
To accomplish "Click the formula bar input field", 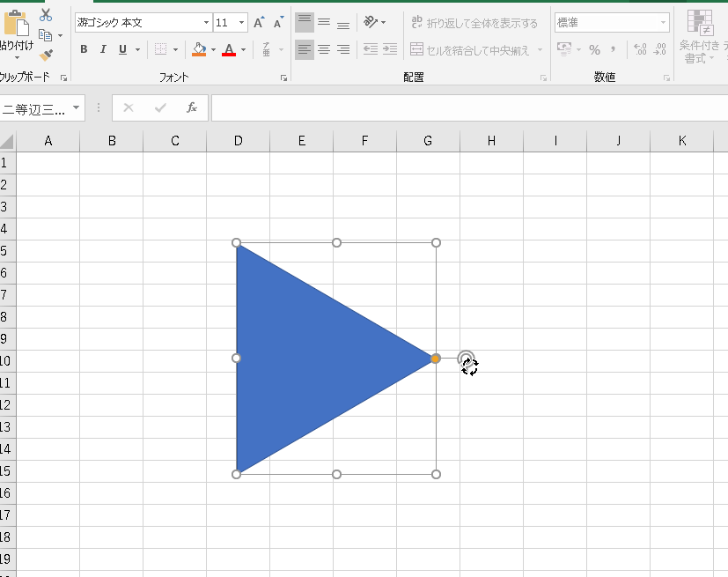I will (467, 108).
